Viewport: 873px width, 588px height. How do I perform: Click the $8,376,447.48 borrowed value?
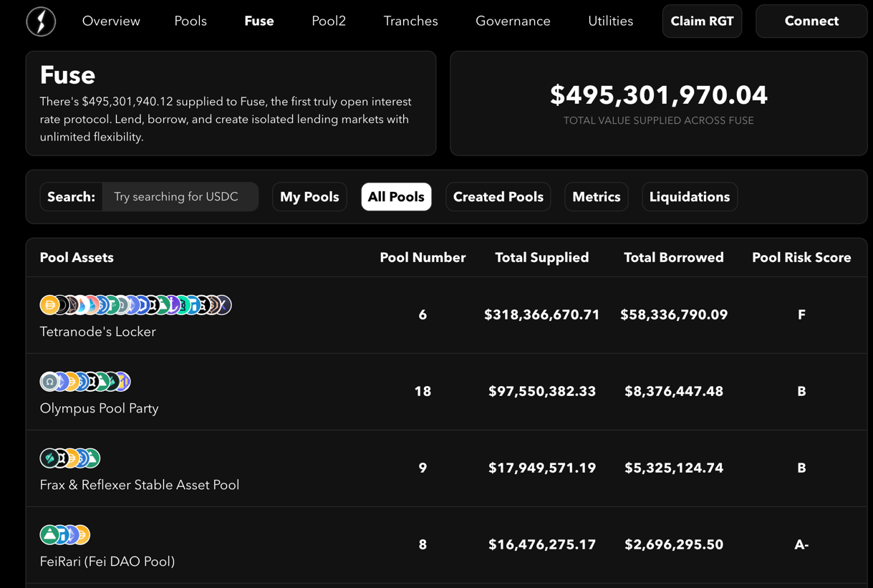pos(674,392)
